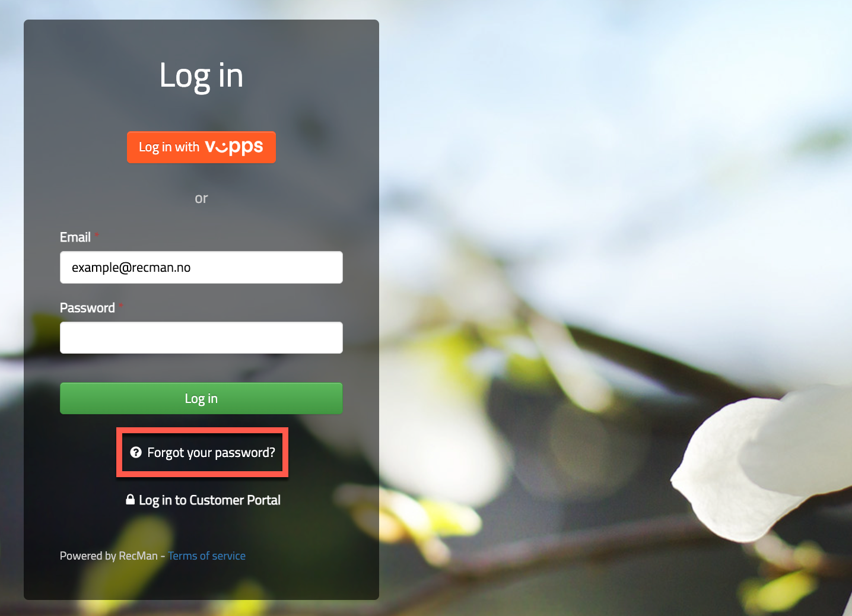Screen dimensions: 852x616
Task: Select the "Log in with" text on Vipps button
Action: pyautogui.click(x=169, y=147)
